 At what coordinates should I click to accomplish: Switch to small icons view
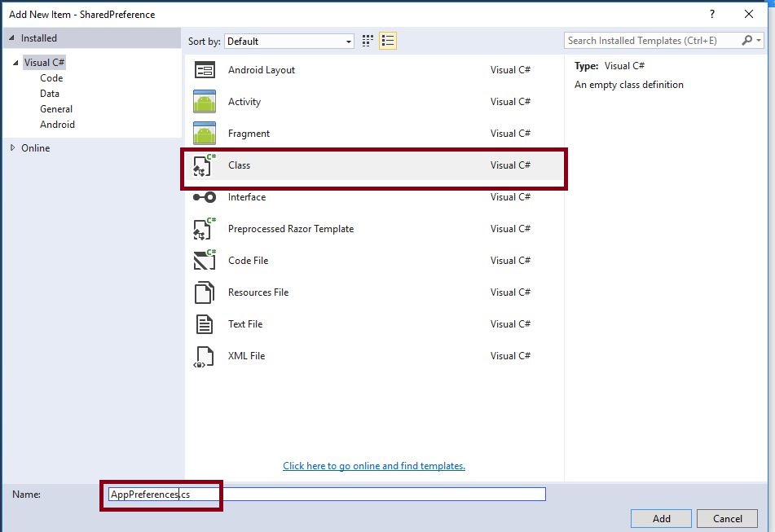click(368, 41)
